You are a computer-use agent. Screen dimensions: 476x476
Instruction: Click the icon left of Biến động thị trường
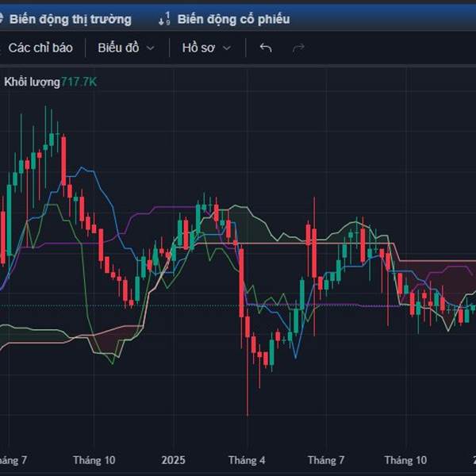[x=2, y=19]
